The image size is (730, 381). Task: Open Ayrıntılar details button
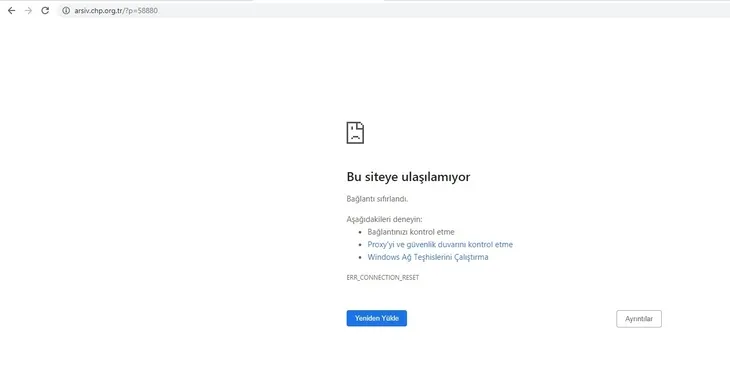639,319
